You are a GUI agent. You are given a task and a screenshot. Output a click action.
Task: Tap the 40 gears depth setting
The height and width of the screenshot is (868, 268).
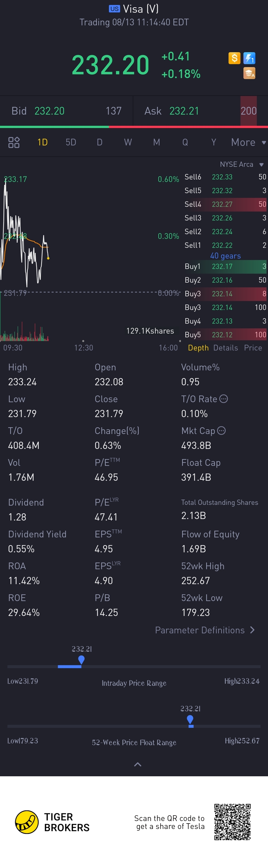pos(225,256)
